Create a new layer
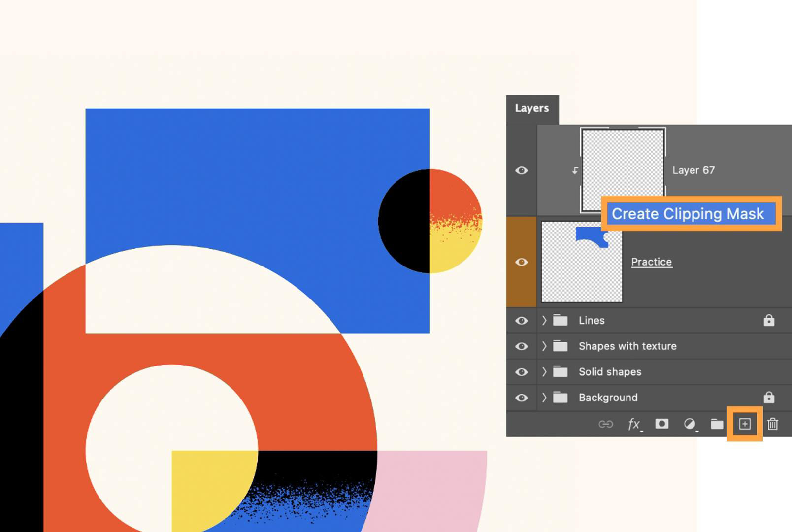Screen dimensions: 792x532 coord(744,424)
